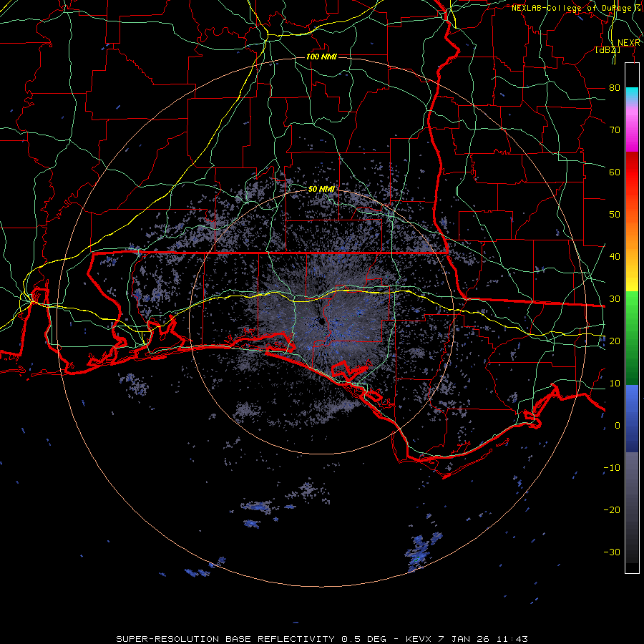
Task: Click the NEXLAB-College of DuPage label
Action: tap(574, 8)
